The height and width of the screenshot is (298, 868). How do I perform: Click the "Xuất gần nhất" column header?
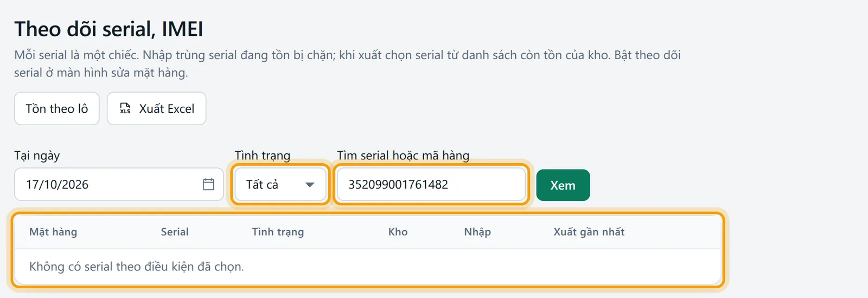pyautogui.click(x=589, y=232)
